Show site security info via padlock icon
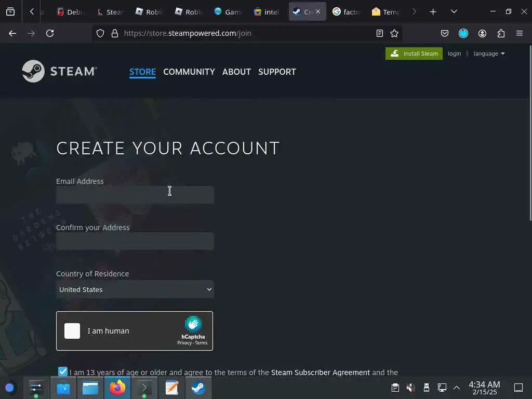Screen dimensions: 532x399 pos(115,33)
